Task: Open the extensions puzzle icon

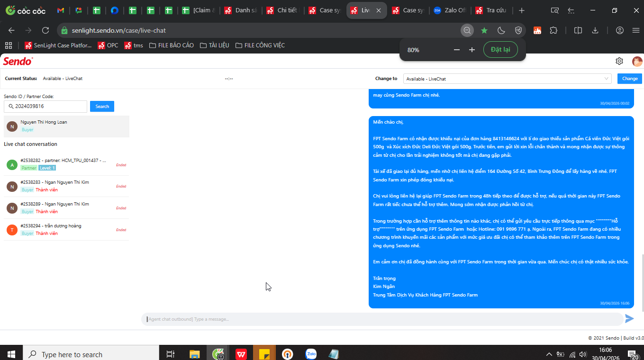Action: pyautogui.click(x=553, y=30)
